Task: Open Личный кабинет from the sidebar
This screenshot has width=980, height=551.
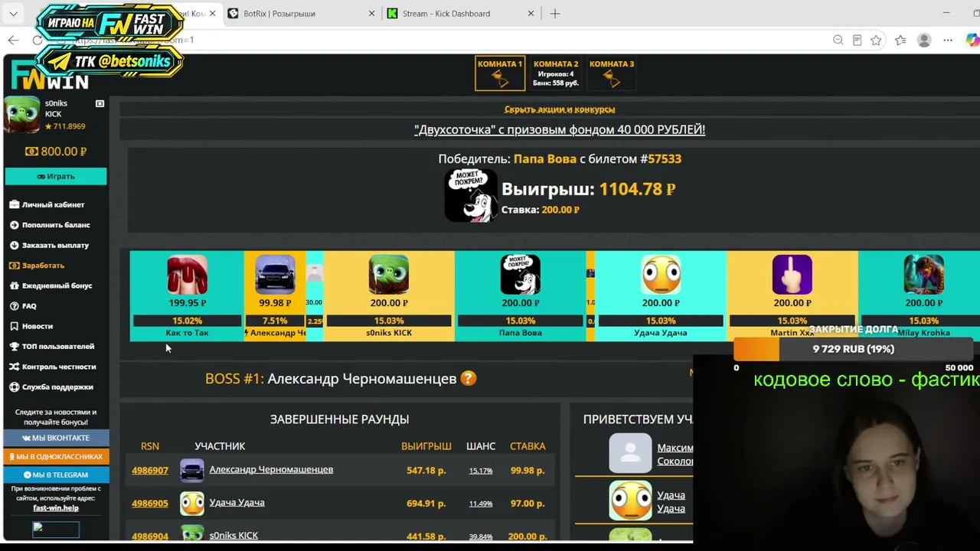Action: click(x=47, y=204)
